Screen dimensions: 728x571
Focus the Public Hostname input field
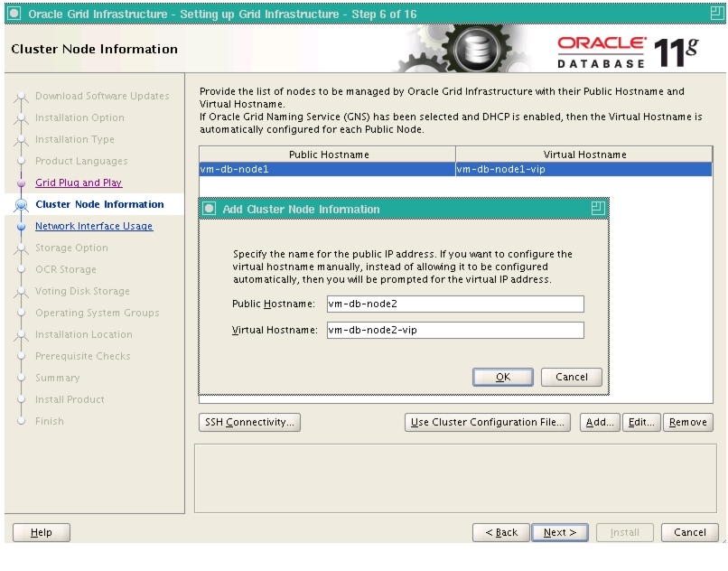455,304
